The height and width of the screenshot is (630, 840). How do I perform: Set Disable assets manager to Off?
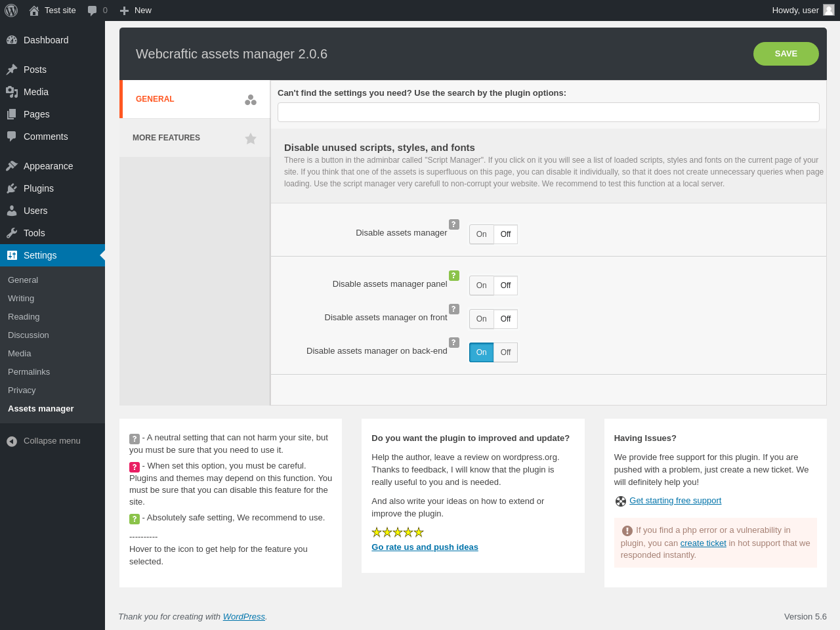tap(506, 234)
